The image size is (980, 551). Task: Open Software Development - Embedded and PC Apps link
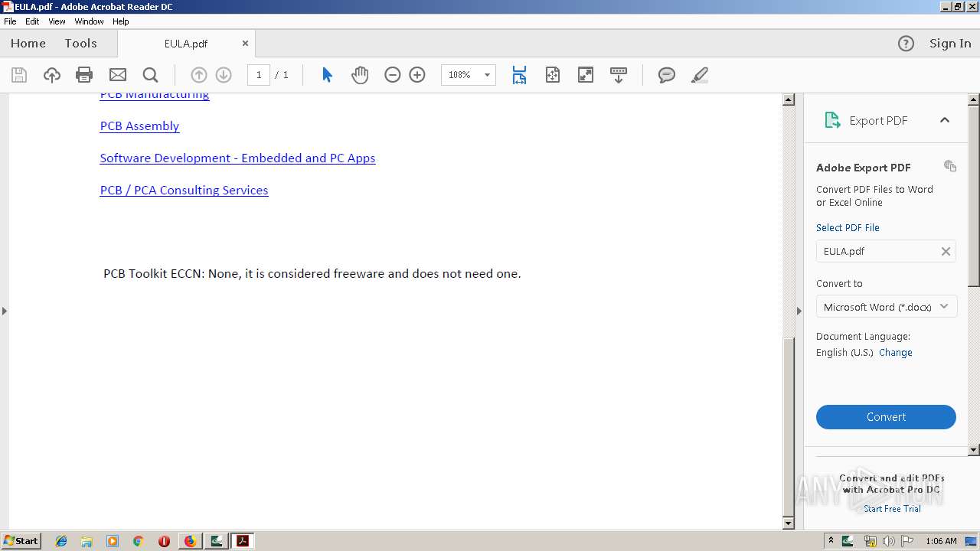[237, 158]
